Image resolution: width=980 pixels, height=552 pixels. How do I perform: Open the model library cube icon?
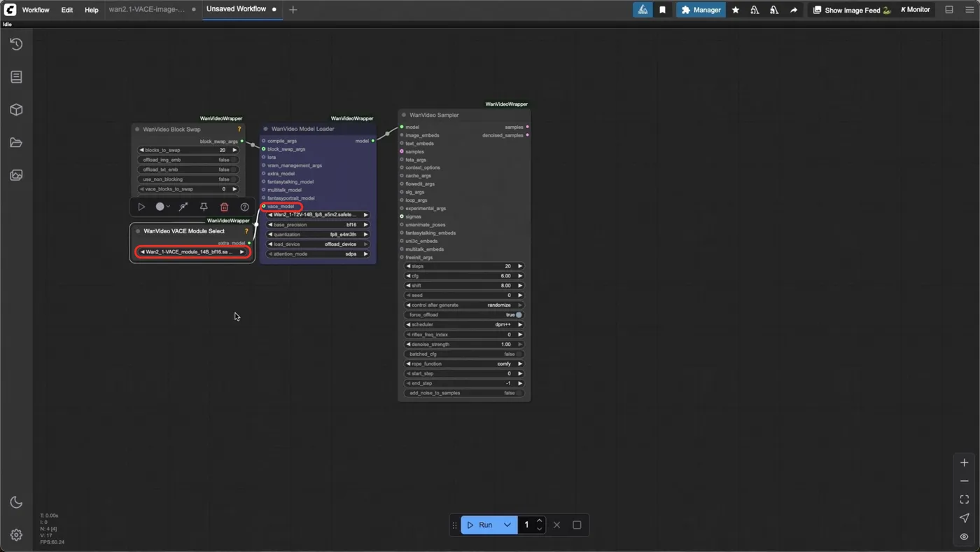click(x=16, y=110)
